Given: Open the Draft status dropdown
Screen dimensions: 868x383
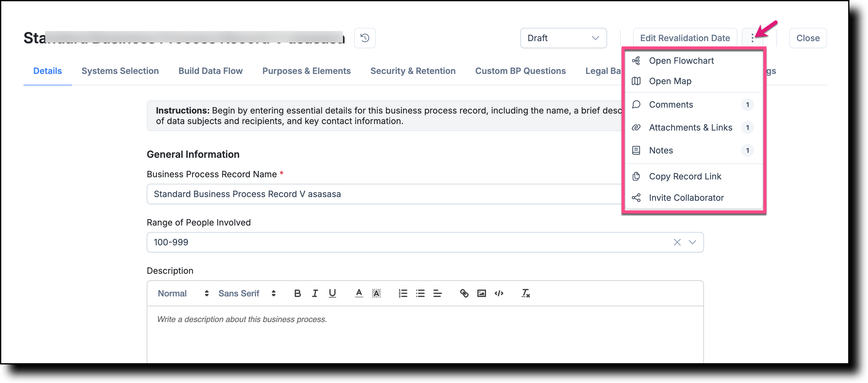Looking at the screenshot, I should [563, 38].
